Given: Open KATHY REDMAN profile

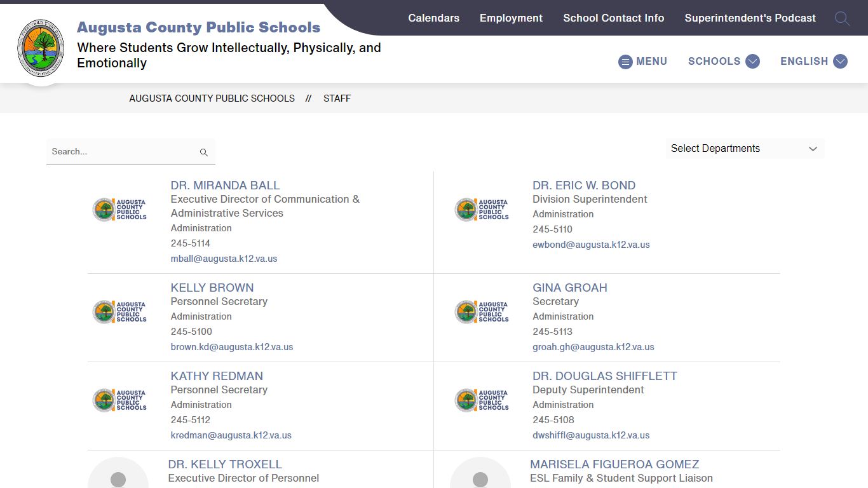Looking at the screenshot, I should [x=217, y=376].
